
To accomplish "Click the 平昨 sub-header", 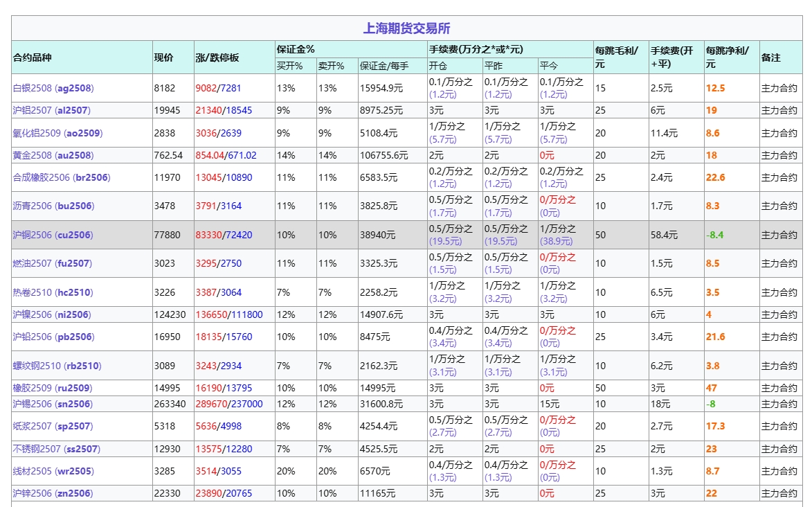I will [494, 66].
